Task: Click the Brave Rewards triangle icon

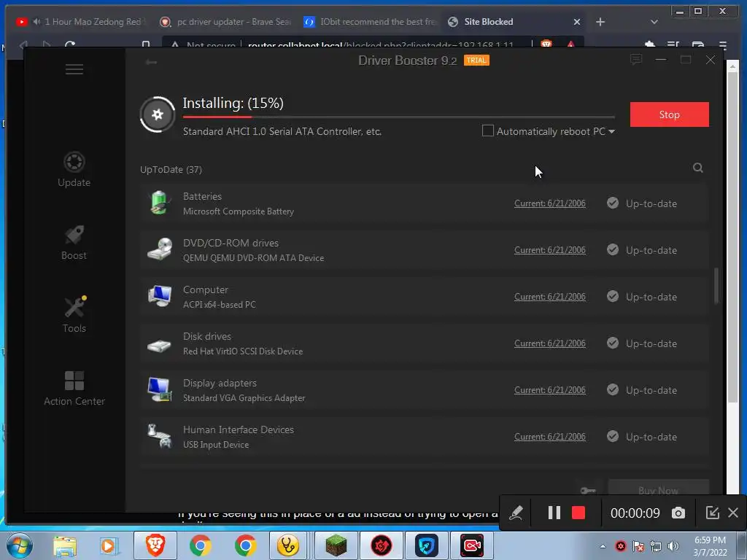Action: tap(570, 44)
